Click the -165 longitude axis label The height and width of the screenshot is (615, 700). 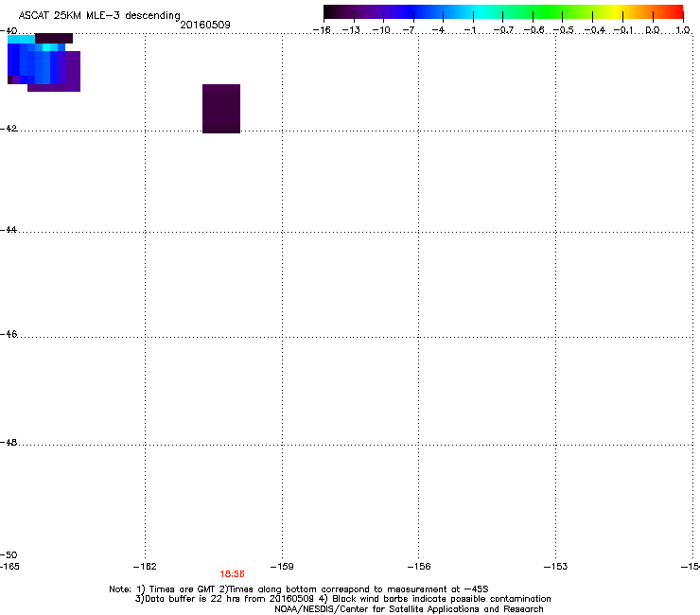pyautogui.click(x=9, y=567)
